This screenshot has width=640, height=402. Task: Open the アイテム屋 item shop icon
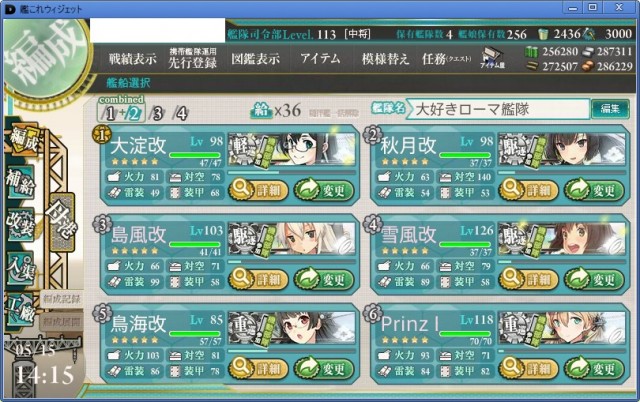(493, 58)
